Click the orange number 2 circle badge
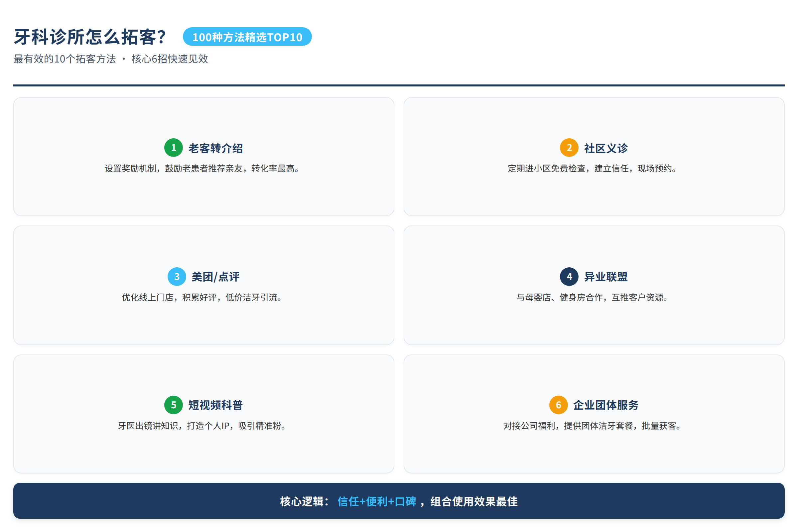The height and width of the screenshot is (532, 798). click(569, 148)
